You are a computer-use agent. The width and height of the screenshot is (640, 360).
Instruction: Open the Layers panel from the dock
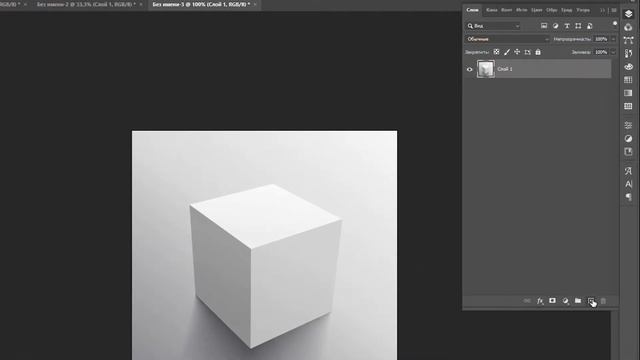tap(628, 13)
